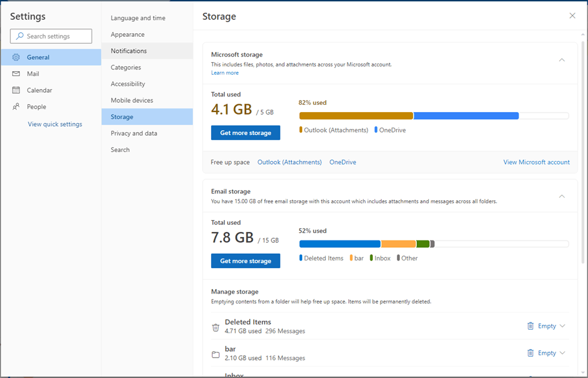Click the 7.8 GB total used value
The height and width of the screenshot is (378, 588).
click(x=232, y=238)
